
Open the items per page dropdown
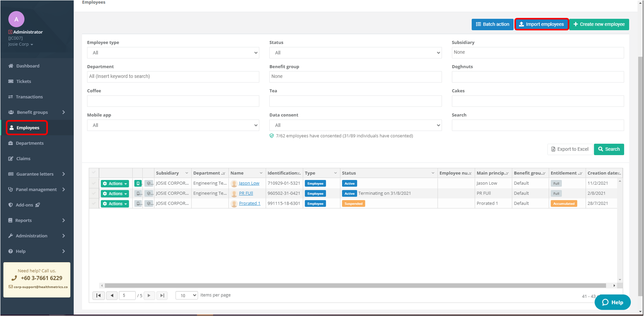point(186,296)
